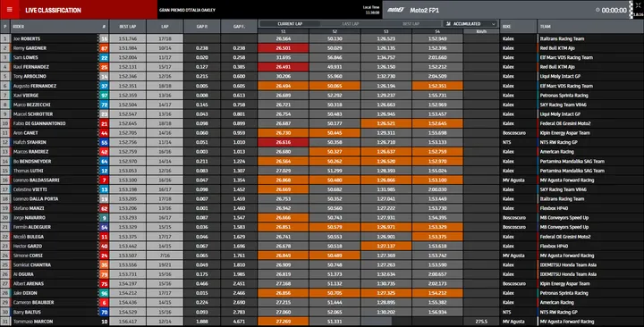This screenshot has width=644, height=327.
Task: Click the S4 sector column header
Action: (x=437, y=31)
